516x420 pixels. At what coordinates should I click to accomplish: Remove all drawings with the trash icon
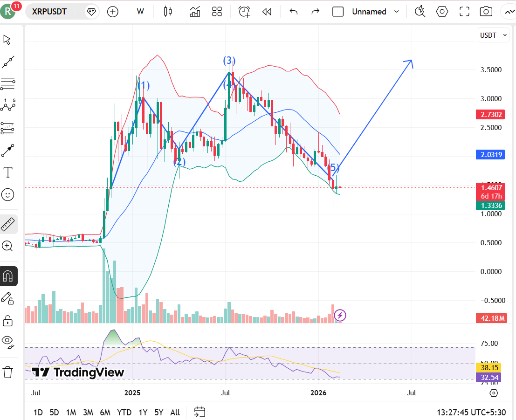7,372
